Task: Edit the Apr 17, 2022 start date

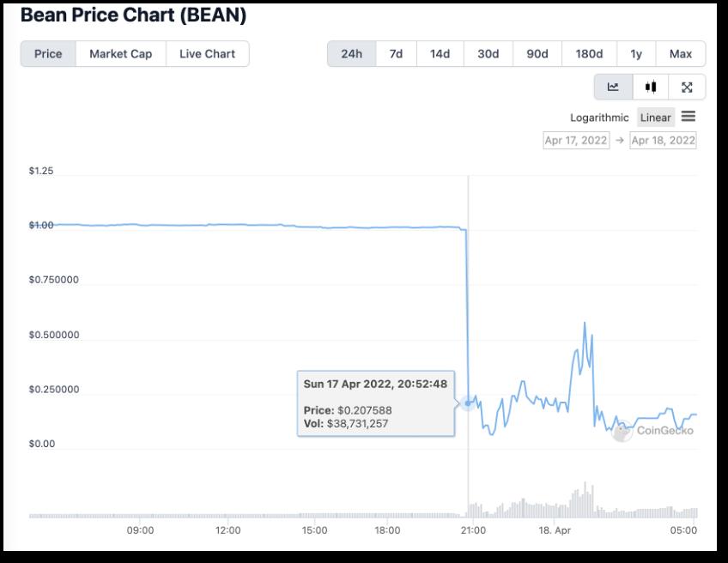Action: click(x=576, y=140)
